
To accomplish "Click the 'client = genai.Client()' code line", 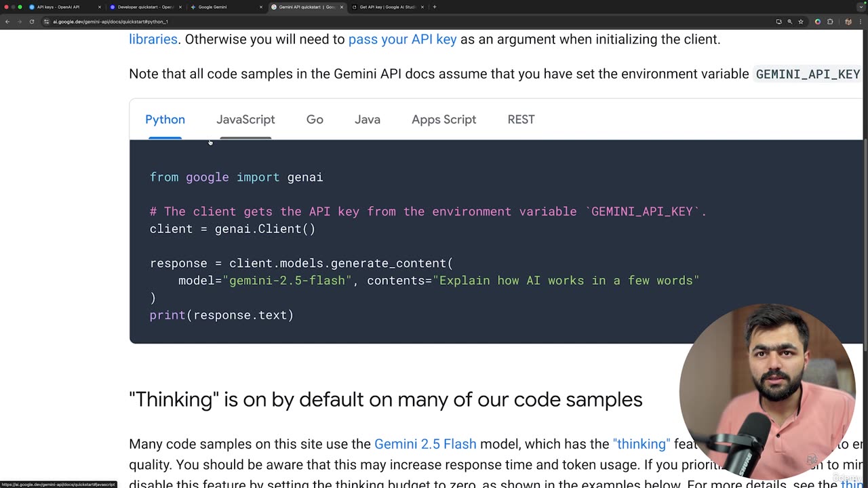I will [x=233, y=228].
